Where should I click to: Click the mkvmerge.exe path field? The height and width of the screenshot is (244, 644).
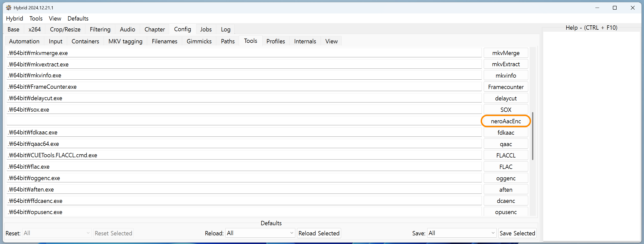pyautogui.click(x=244, y=53)
